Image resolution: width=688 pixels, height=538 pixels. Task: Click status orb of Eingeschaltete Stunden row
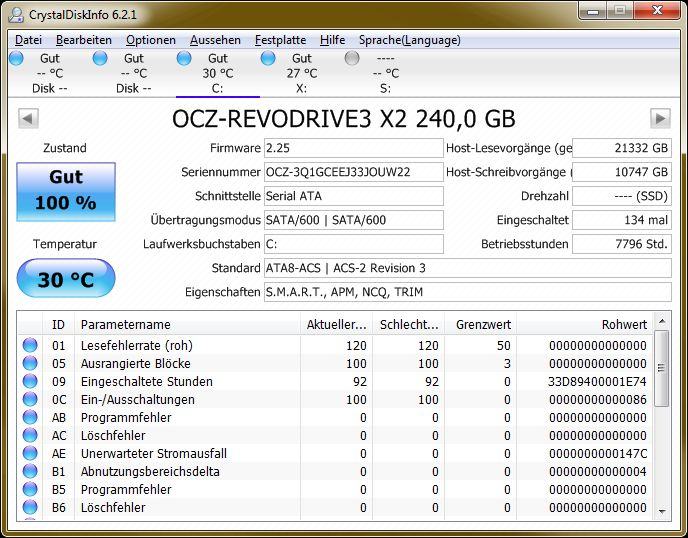(30, 381)
